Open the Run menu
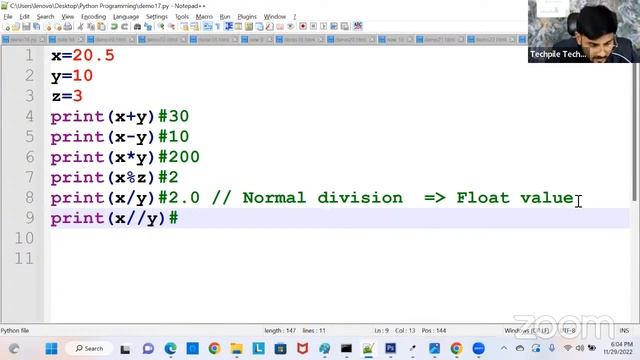Viewport: 640px width, 360px height. tap(225, 17)
